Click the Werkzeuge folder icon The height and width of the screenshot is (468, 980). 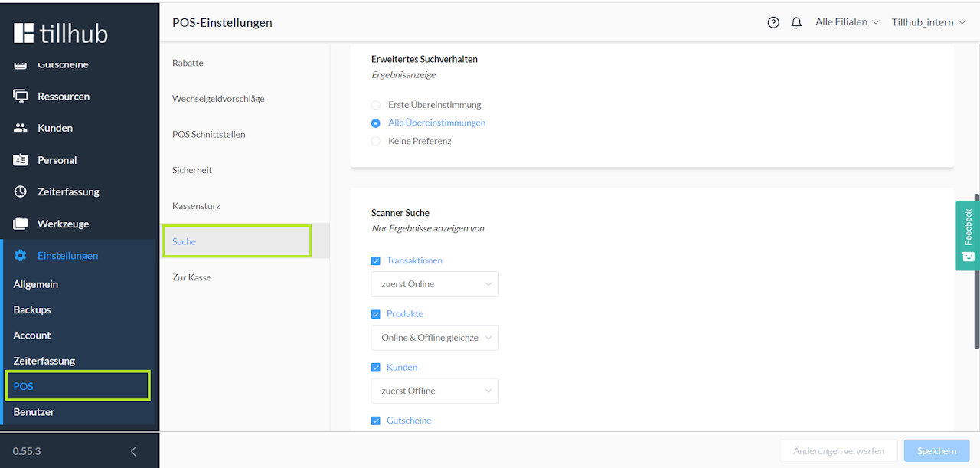point(21,224)
